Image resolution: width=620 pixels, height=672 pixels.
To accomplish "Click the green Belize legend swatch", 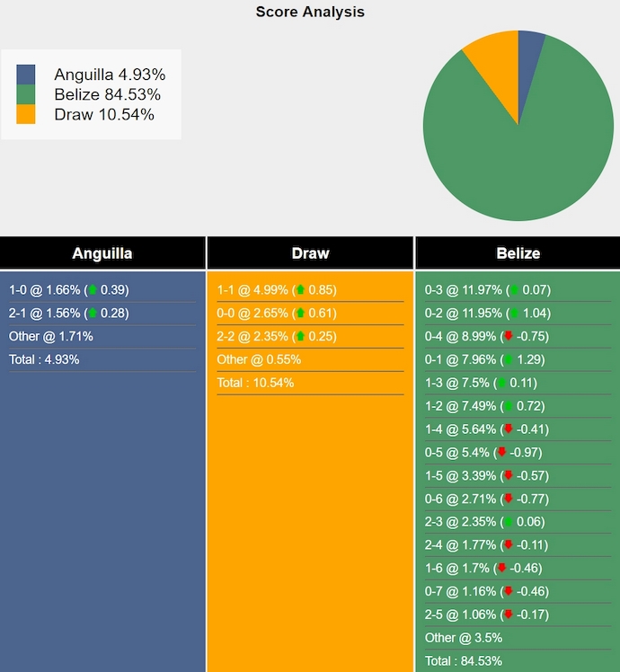I will (x=26, y=94).
